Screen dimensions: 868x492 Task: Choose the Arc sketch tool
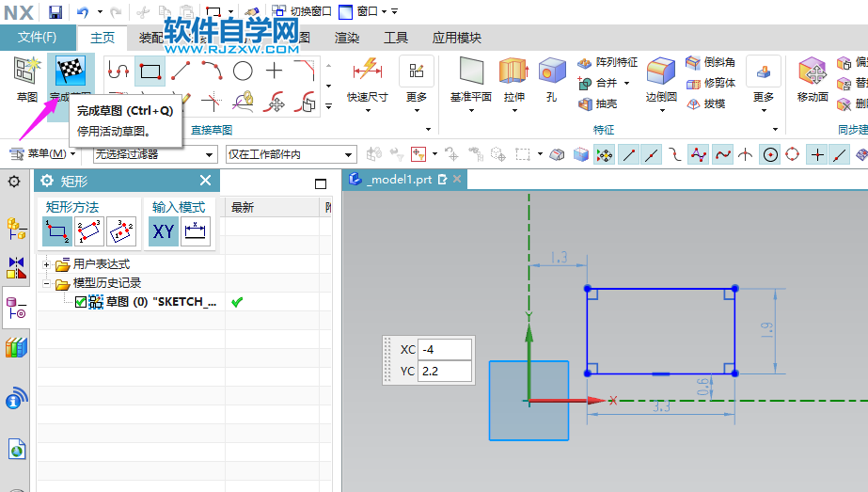coord(212,71)
